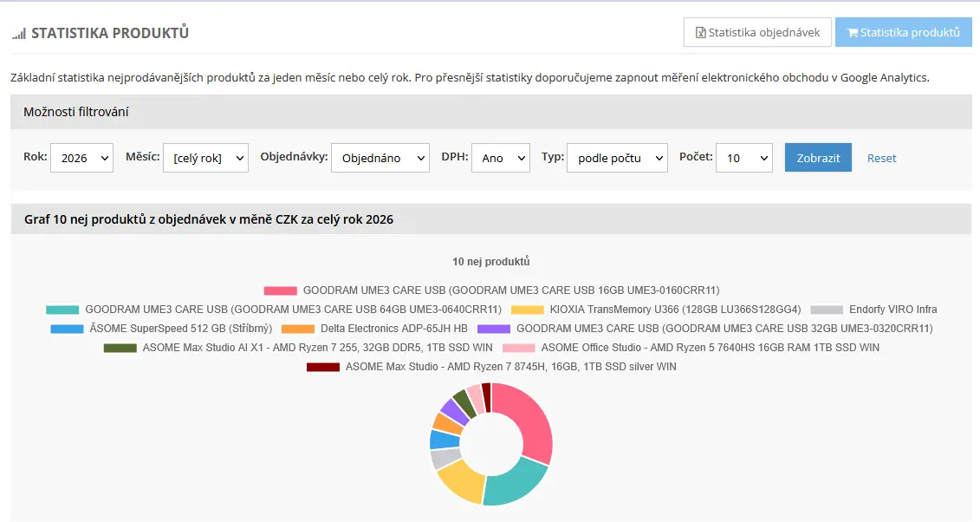Click the Excel icon on Statistika objednávek

click(701, 32)
